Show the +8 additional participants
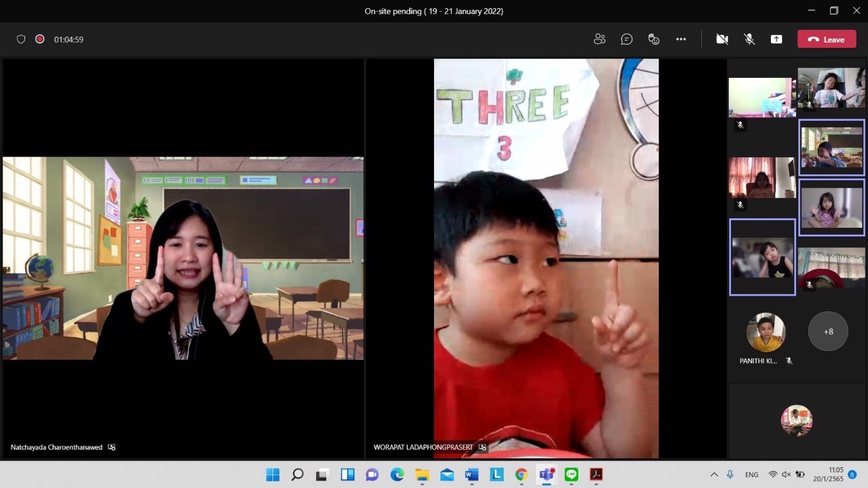868x488 pixels. tap(828, 331)
